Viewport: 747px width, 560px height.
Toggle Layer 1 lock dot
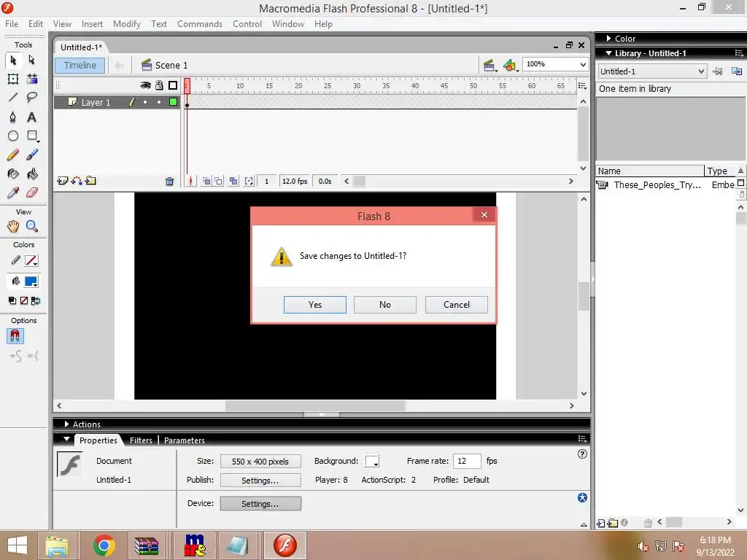click(159, 102)
